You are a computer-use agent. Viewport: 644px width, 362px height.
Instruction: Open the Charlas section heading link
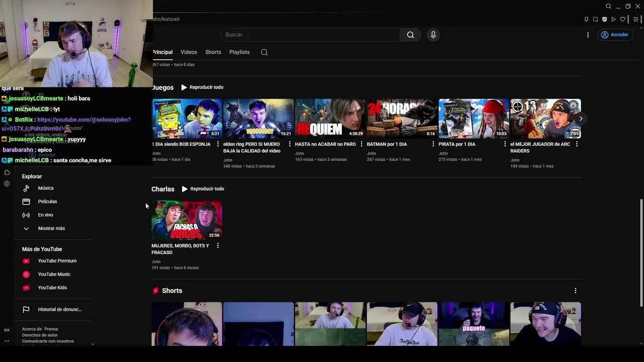point(163,189)
